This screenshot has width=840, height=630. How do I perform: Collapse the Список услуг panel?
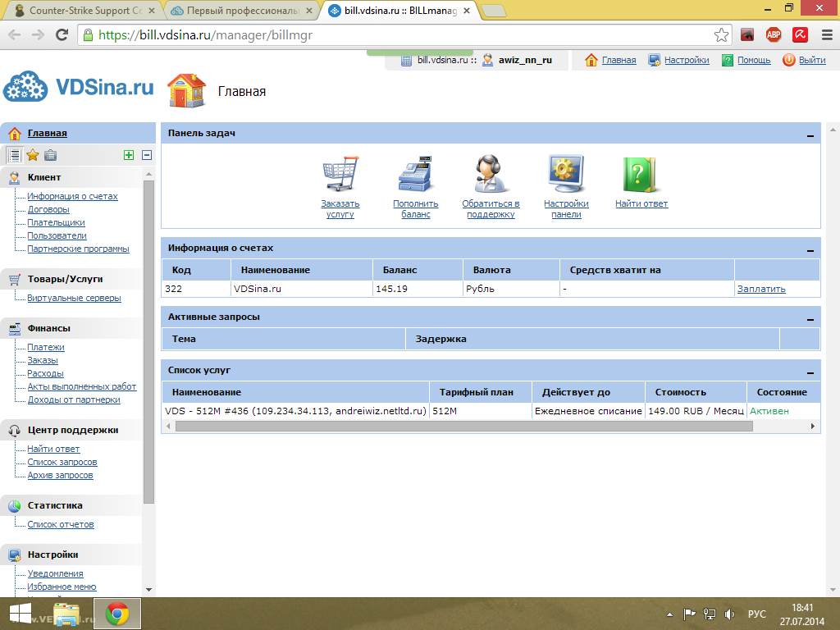810,372
